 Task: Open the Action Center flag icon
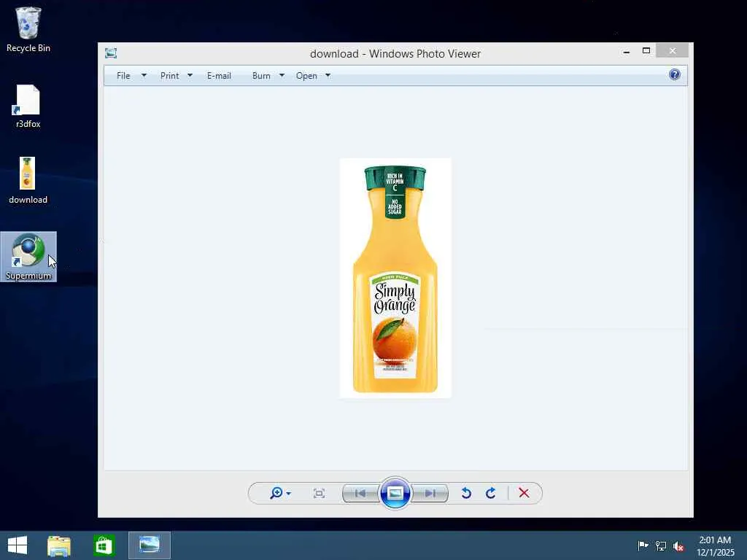pos(643,545)
